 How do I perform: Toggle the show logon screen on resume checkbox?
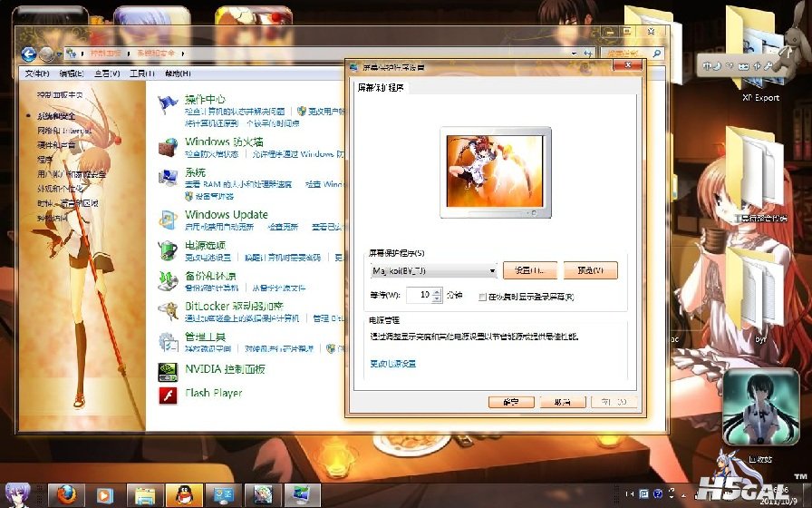[482, 297]
